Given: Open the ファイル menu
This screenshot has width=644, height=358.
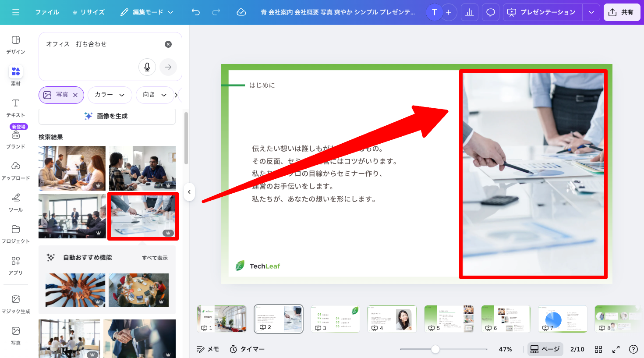Looking at the screenshot, I should pyautogui.click(x=47, y=12).
